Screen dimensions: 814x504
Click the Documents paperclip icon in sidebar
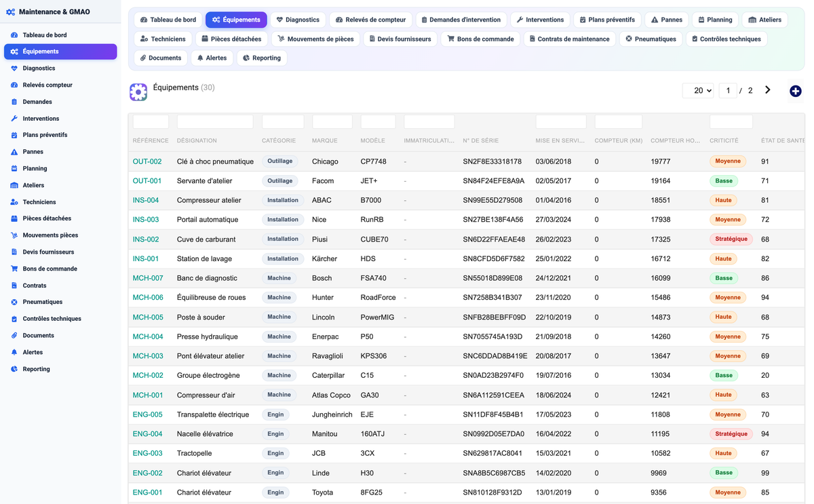point(14,336)
